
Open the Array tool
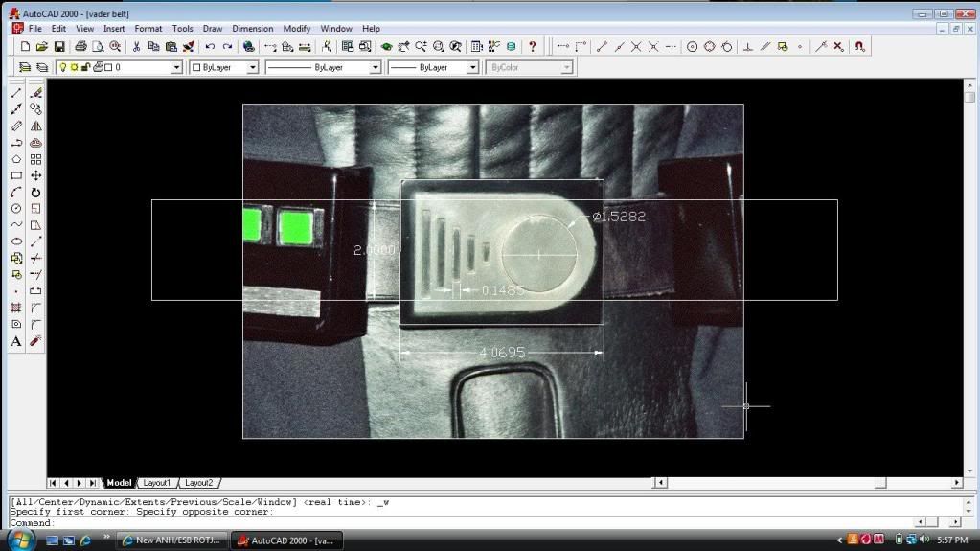pyautogui.click(x=36, y=159)
